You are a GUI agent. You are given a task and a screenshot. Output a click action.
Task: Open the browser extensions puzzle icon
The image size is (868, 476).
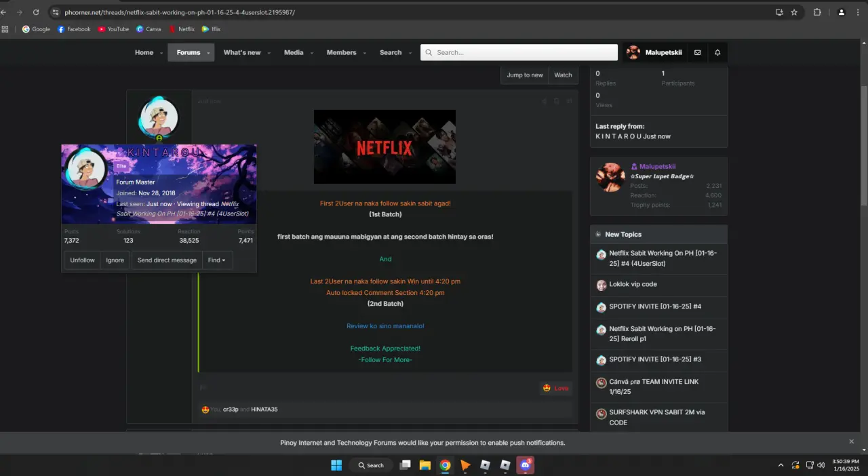(x=817, y=12)
